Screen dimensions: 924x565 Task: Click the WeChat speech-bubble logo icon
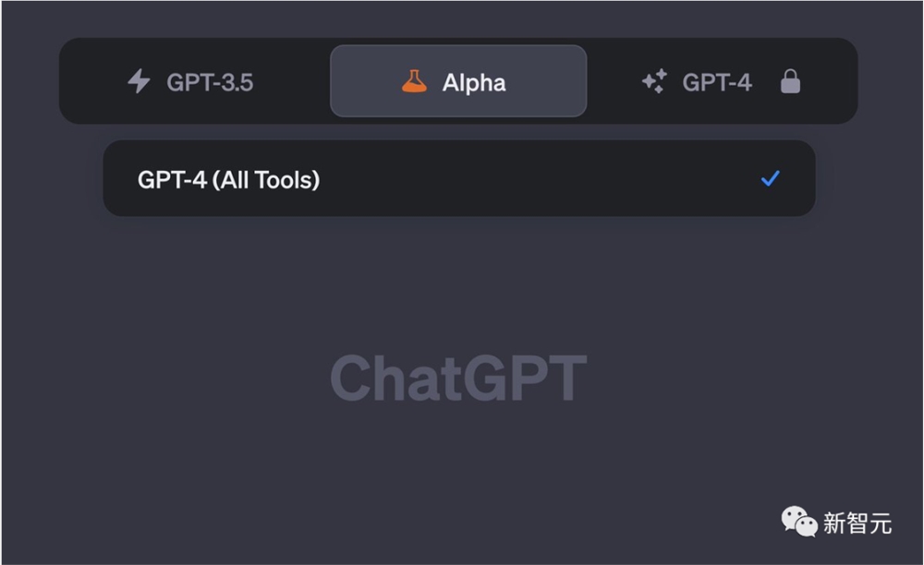(799, 522)
